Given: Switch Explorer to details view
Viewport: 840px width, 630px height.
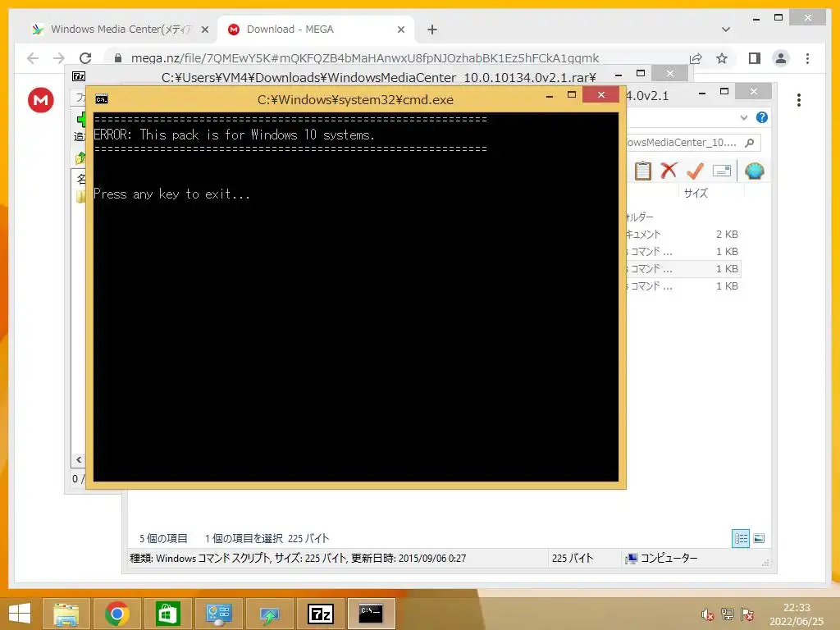Looking at the screenshot, I should 741,538.
